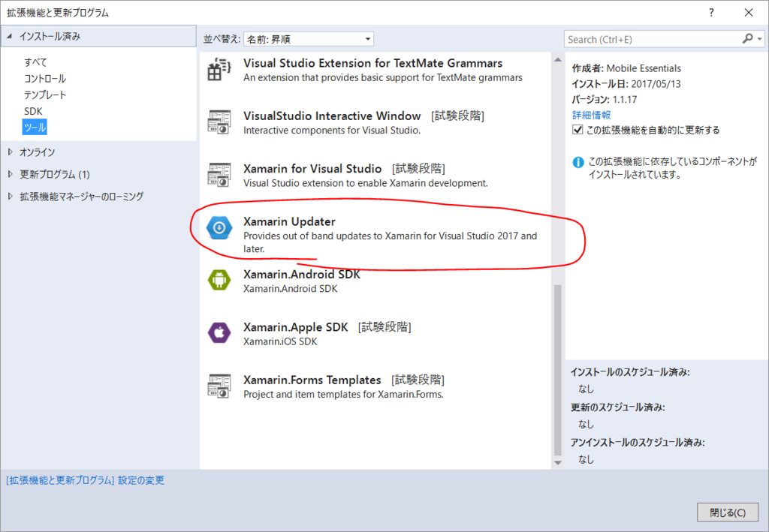Click the Xamarin.Forms Templates icon
769x532 pixels.
pos(219,386)
